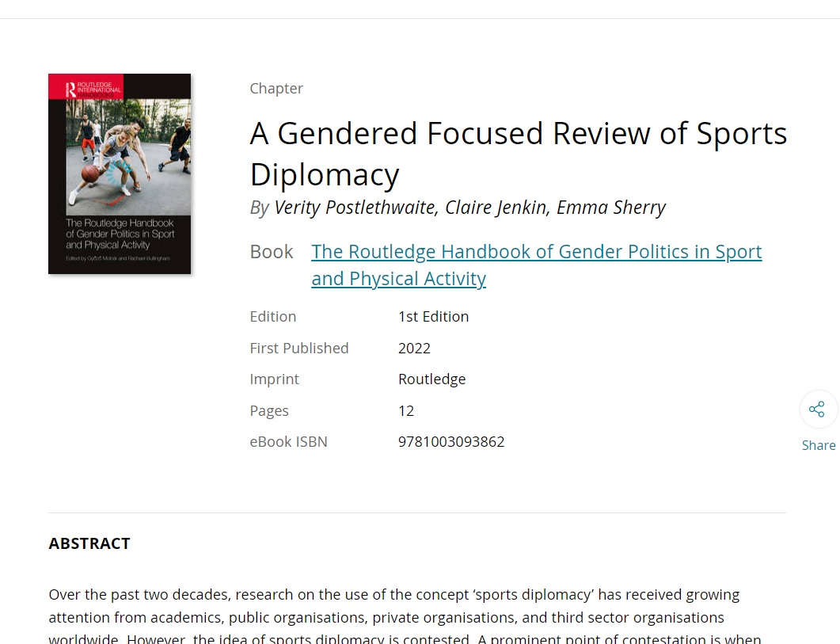The height and width of the screenshot is (644, 840).
Task: Select author name Verity Postlethwaite
Action: tap(354, 208)
